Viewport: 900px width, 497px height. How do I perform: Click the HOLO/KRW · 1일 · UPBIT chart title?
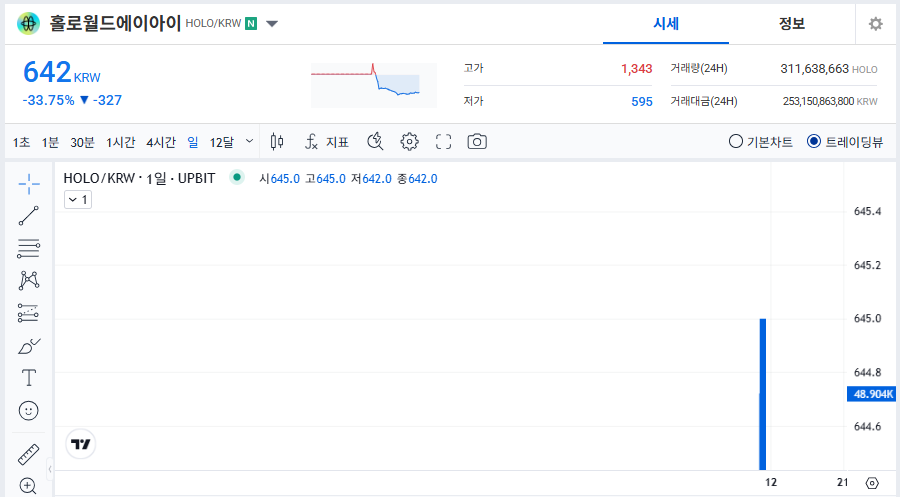click(139, 178)
